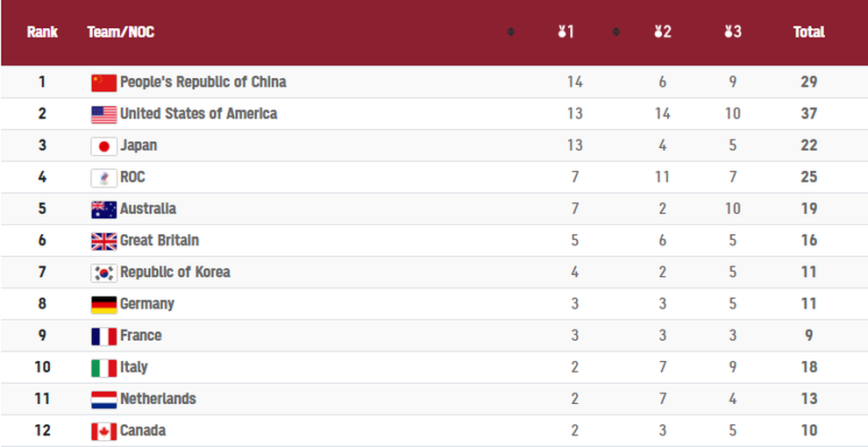
Task: Toggle sort arrow beside Team/NOC column
Action: coord(511,32)
